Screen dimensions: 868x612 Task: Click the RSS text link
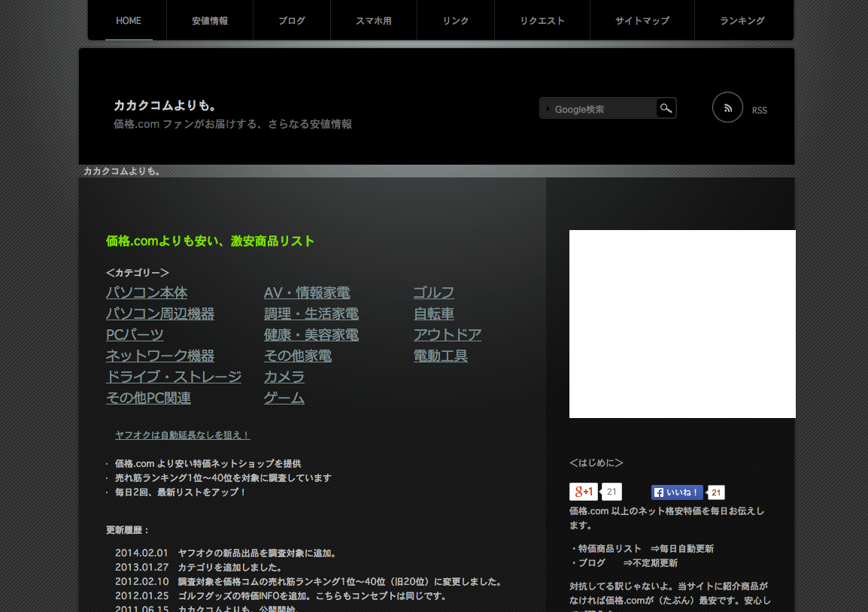tap(760, 110)
